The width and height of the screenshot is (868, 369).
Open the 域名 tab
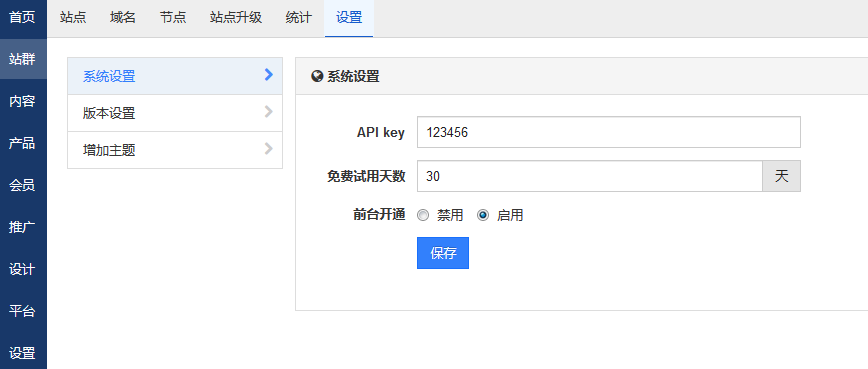point(123,18)
